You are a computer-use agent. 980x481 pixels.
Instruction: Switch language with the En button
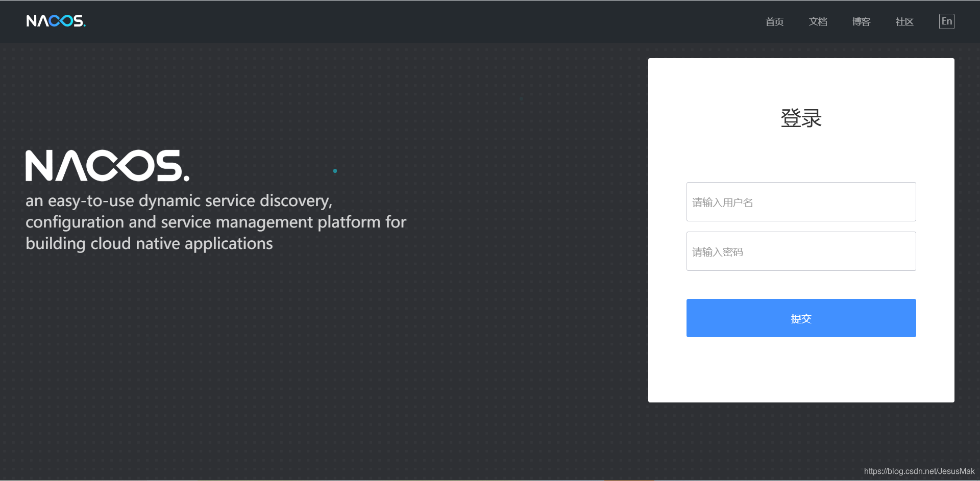947,21
